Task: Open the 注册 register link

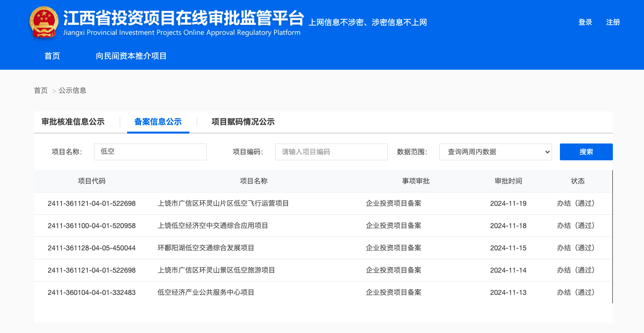Action: point(613,22)
